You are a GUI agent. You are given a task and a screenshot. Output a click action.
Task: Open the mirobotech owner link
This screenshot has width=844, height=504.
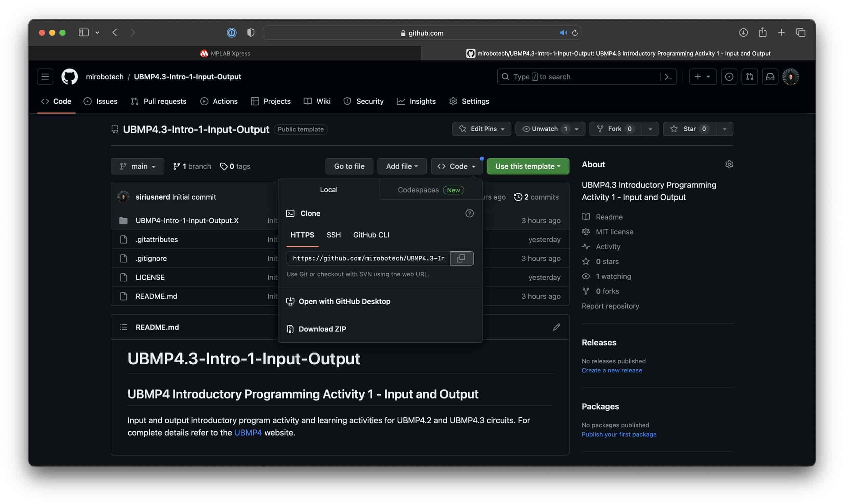[105, 77]
